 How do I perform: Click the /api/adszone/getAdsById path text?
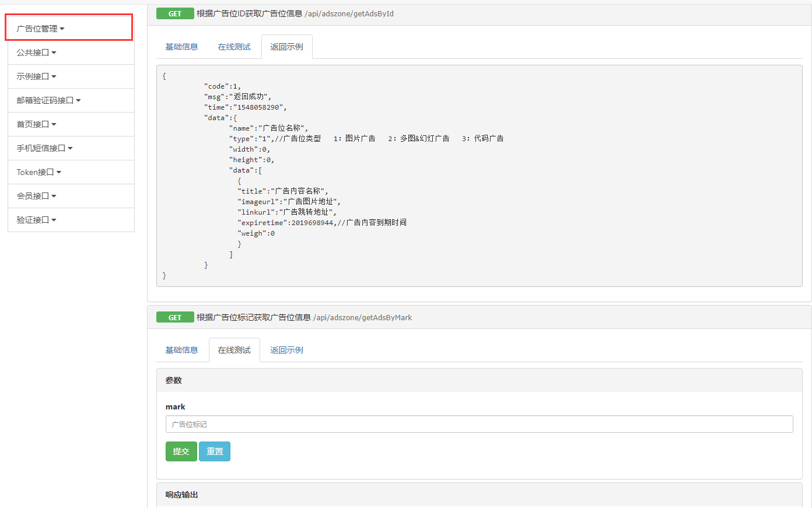tap(349, 13)
